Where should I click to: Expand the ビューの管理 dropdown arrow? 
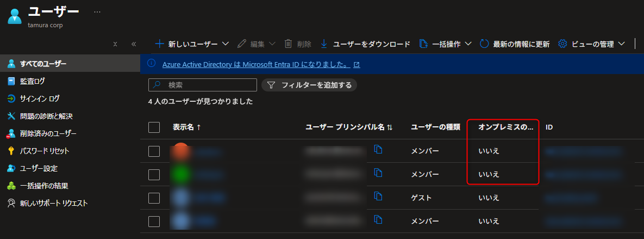[x=621, y=44]
